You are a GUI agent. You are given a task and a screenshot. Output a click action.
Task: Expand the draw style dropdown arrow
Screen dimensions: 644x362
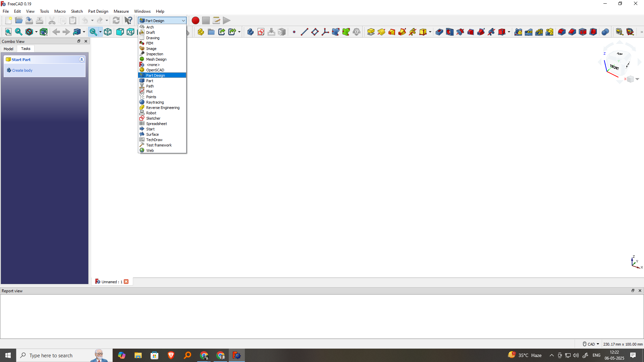click(36, 32)
